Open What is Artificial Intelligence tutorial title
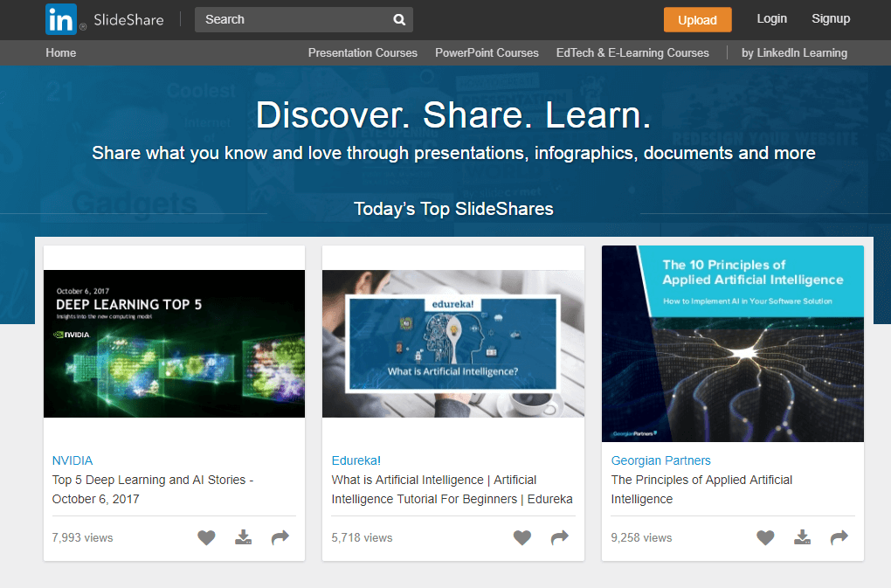The height and width of the screenshot is (588, 891). [452, 489]
